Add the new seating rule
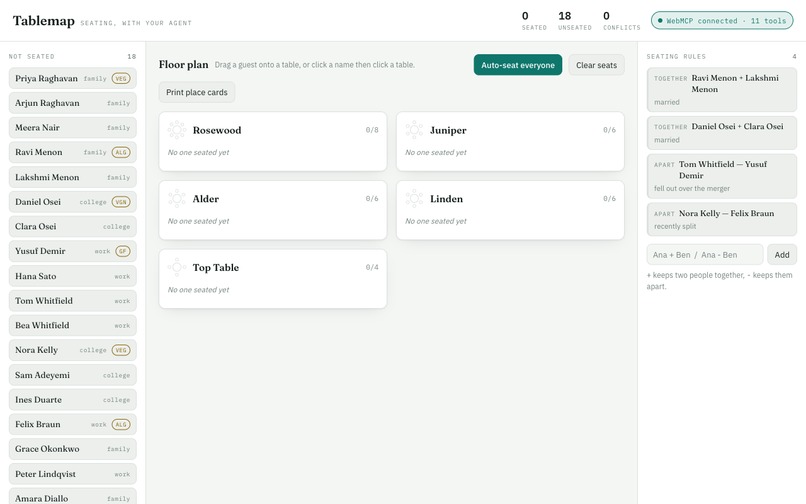Viewport: 806px width, 504px height. click(782, 255)
